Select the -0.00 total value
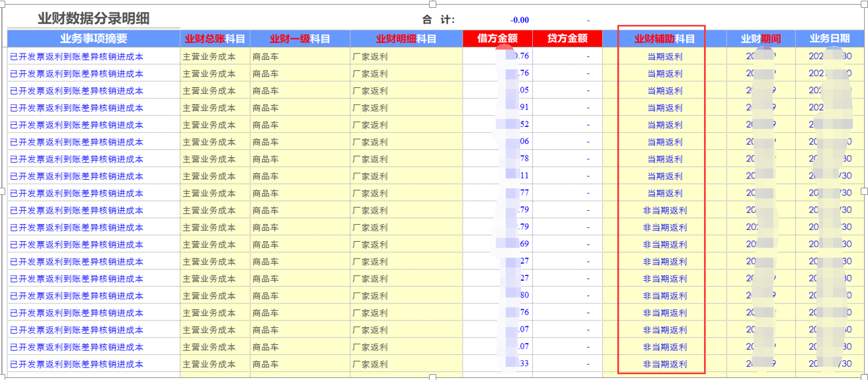 (x=519, y=20)
